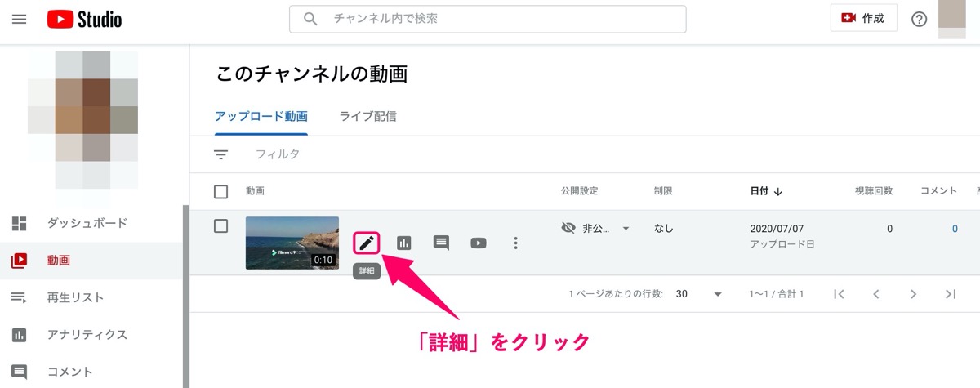980x388 pixels.
Task: Expand the 非公開 visibility dropdown arrow
Action: [626, 229]
